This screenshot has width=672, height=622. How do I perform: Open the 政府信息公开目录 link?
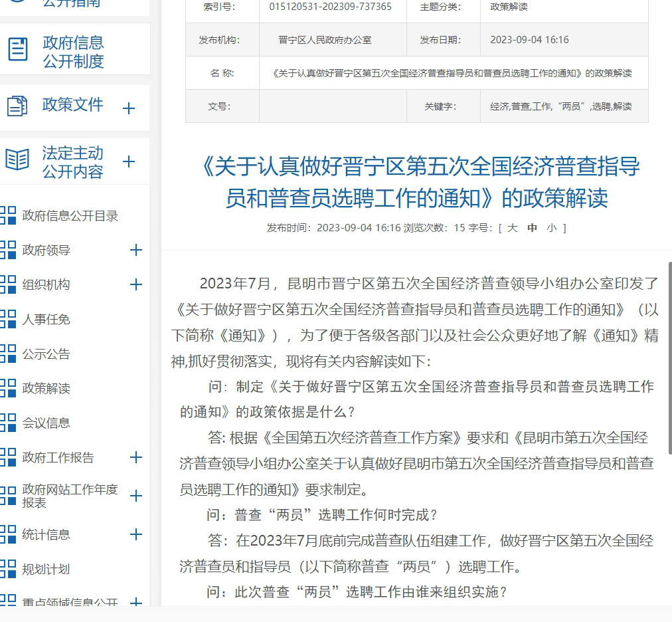coord(70,216)
